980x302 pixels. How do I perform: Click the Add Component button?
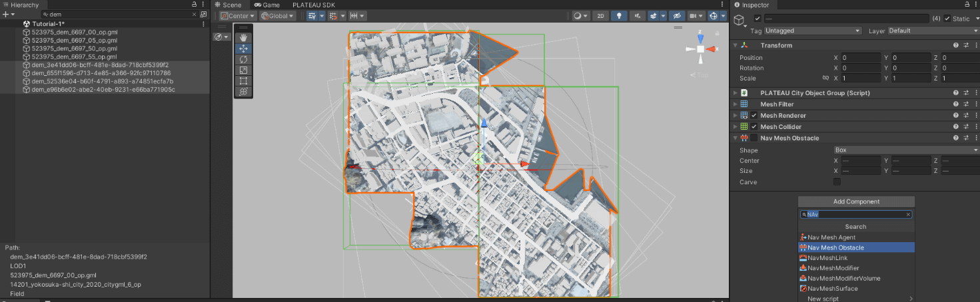(x=856, y=202)
